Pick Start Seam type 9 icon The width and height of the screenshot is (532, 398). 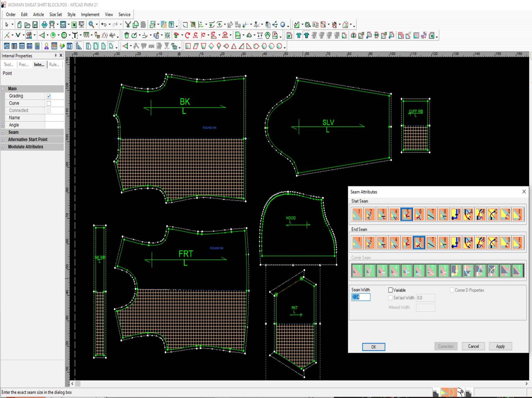(x=456, y=215)
